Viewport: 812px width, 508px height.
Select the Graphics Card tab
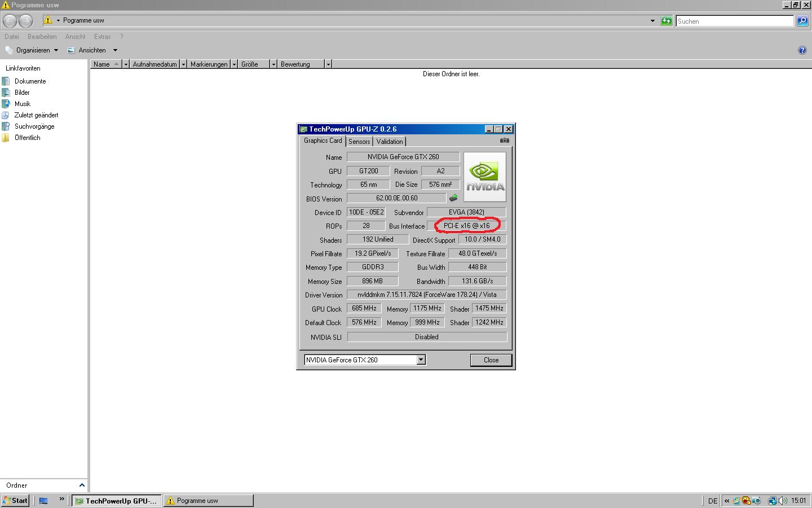coord(323,141)
